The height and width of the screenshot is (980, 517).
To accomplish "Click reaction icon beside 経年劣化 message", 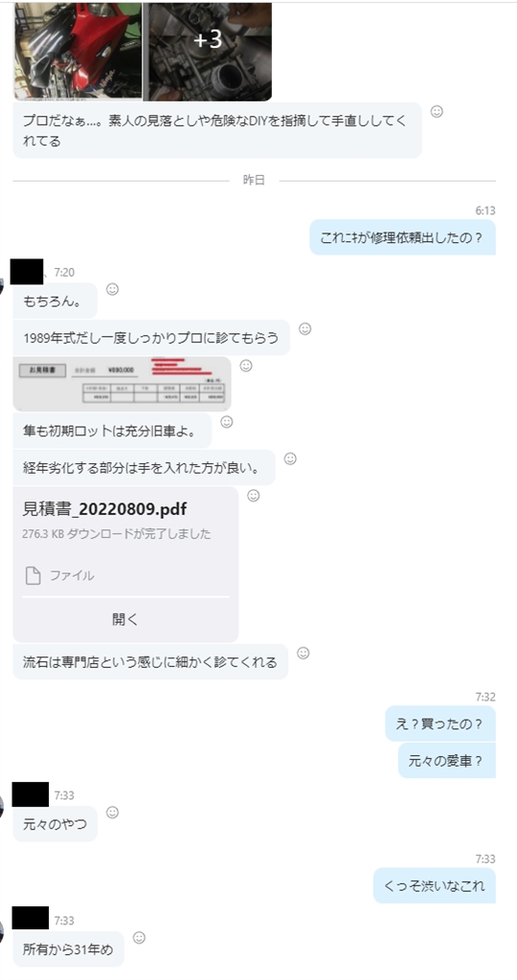I will click(290, 458).
